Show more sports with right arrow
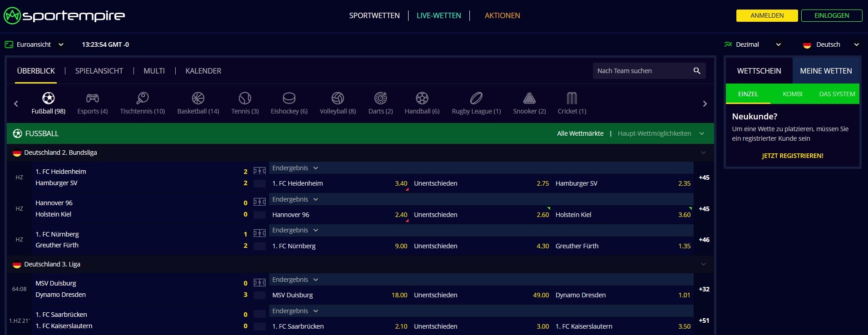 pyautogui.click(x=705, y=104)
